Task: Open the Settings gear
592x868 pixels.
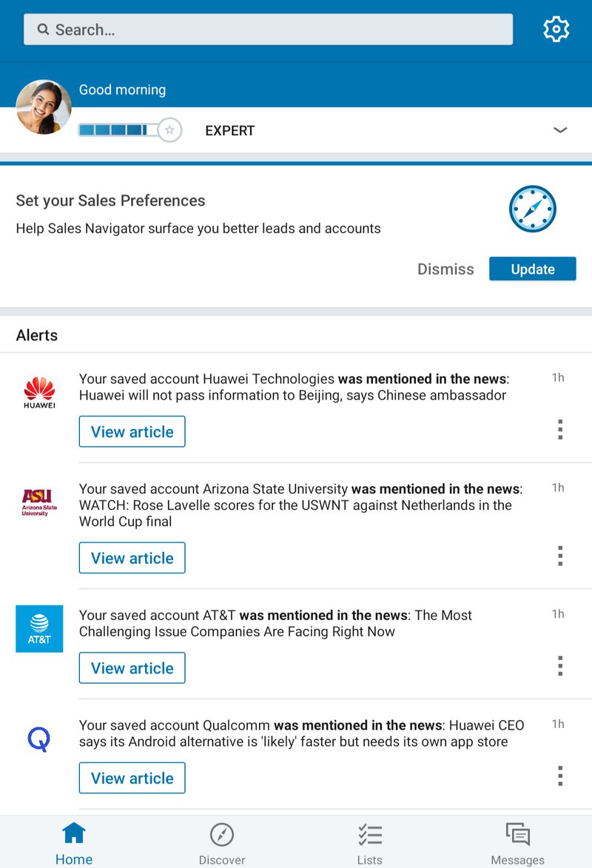Action: click(556, 29)
